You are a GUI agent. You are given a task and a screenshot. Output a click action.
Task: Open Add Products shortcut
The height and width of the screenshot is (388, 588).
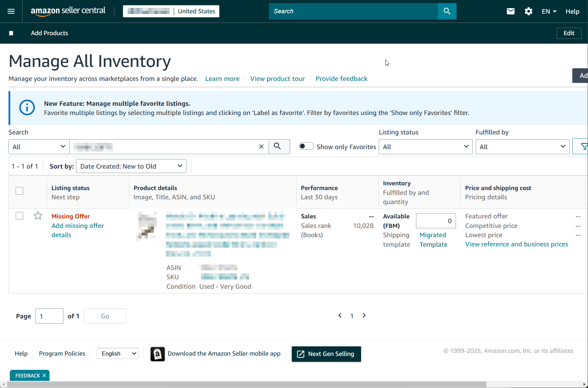click(x=49, y=33)
